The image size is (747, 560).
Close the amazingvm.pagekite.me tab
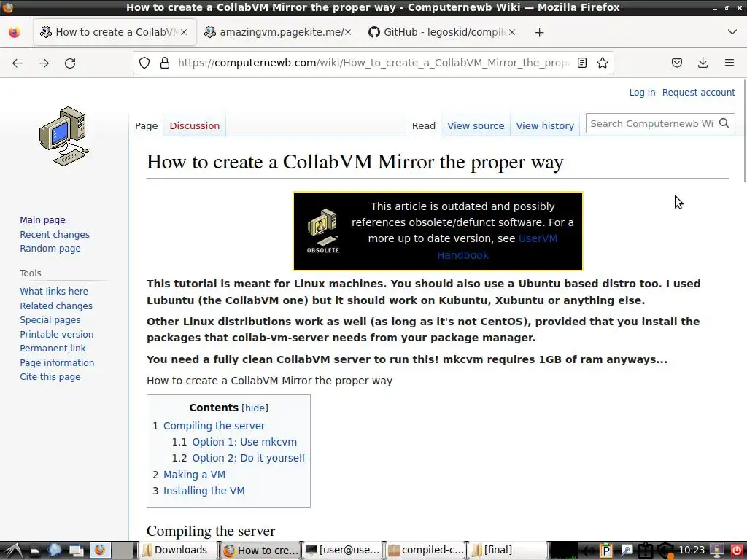pos(348,32)
